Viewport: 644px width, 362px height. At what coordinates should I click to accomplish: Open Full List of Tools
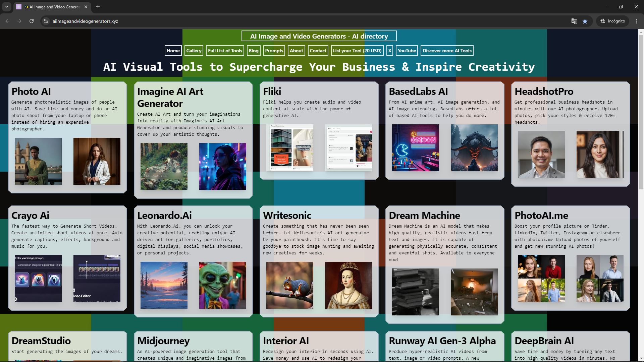[x=225, y=51]
